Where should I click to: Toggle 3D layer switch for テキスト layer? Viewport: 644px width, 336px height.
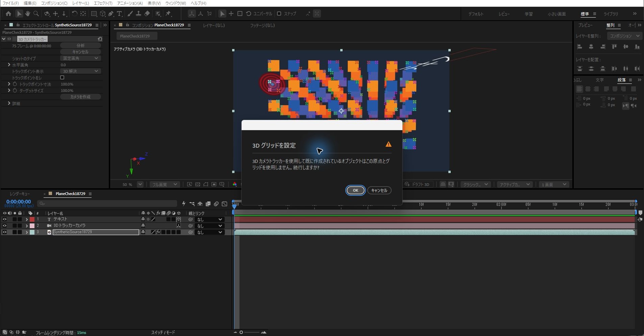179,219
